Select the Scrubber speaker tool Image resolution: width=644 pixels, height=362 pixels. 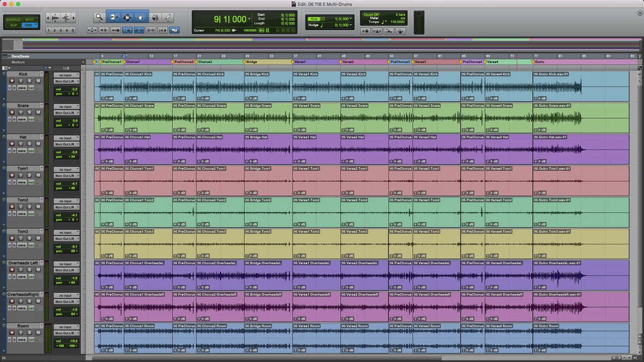click(x=155, y=17)
